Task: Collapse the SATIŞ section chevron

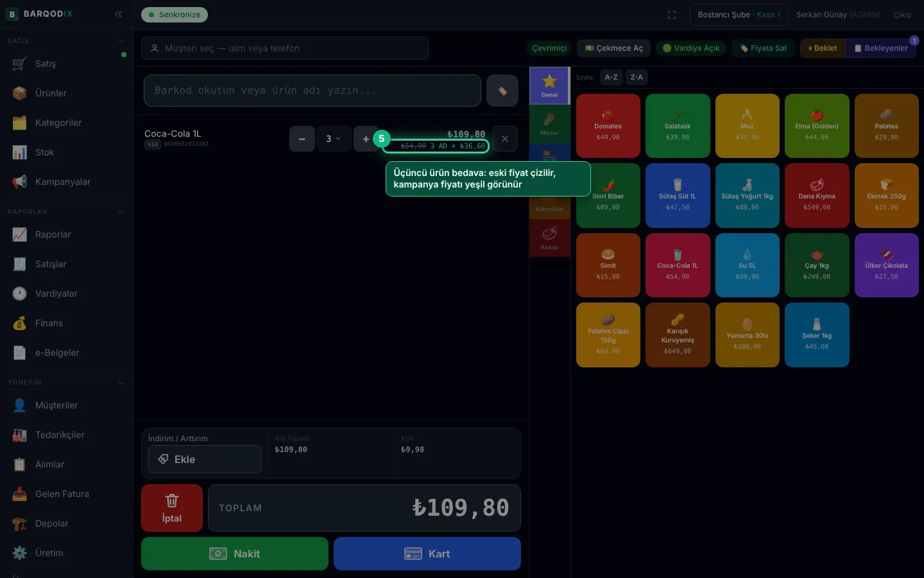Action: click(x=121, y=41)
